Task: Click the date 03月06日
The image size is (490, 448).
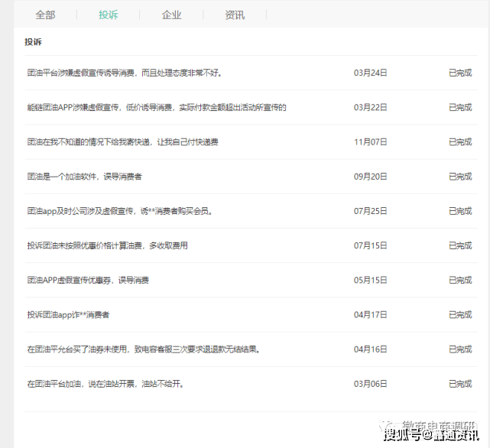Action: 370,384
